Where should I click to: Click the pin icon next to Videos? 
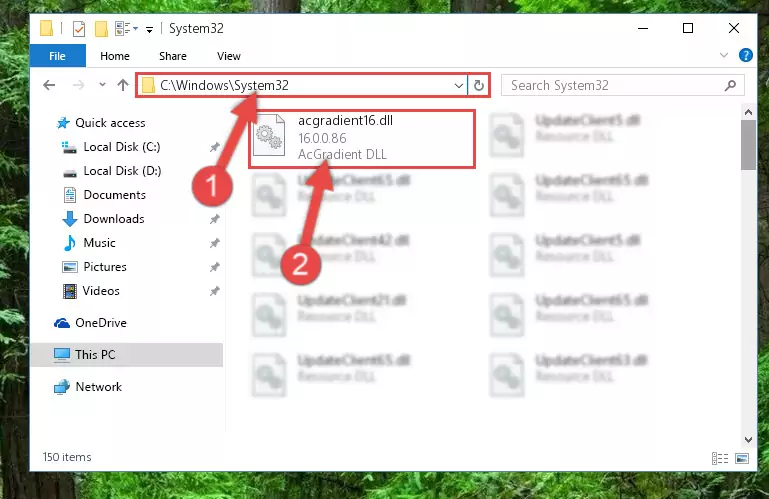tap(214, 291)
